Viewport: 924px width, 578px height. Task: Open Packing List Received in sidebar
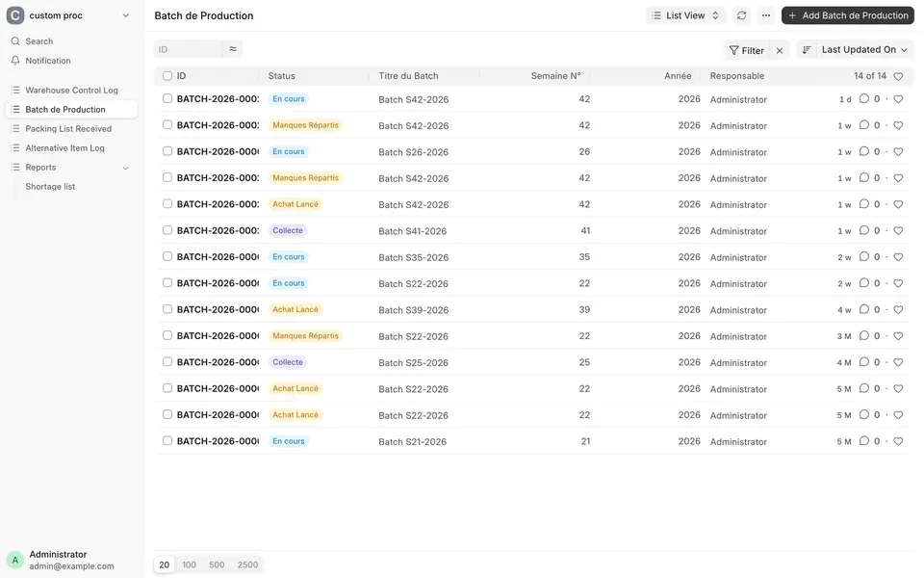click(71, 128)
